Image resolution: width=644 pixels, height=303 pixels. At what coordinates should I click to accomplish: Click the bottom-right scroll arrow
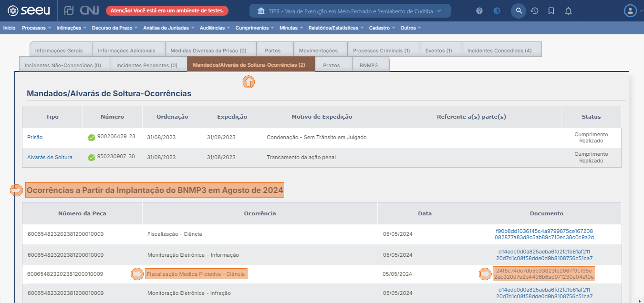[639, 301]
